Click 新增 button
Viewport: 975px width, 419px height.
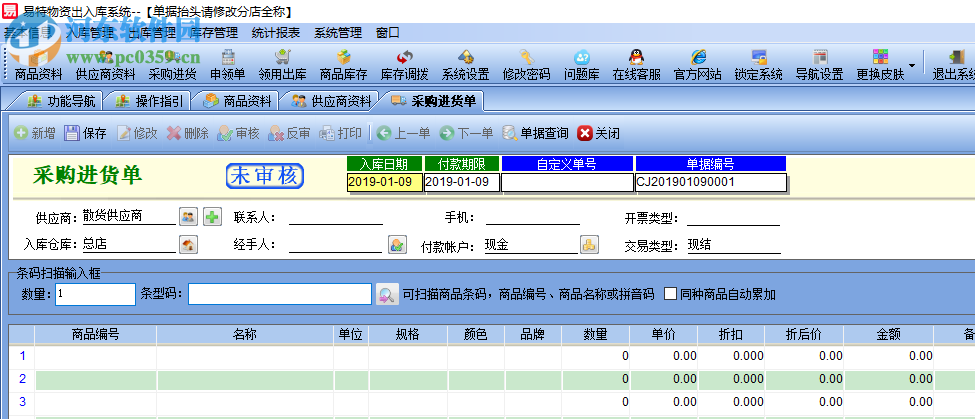pyautogui.click(x=35, y=133)
